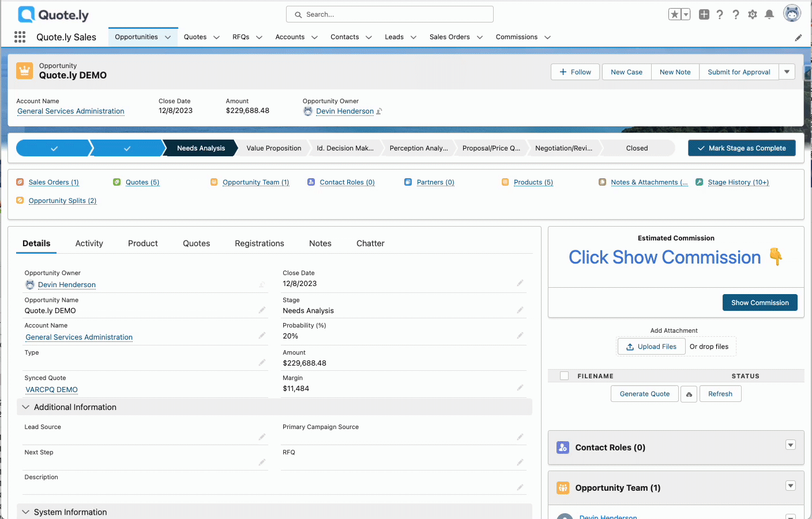Click the first help question mark icon

720,14
